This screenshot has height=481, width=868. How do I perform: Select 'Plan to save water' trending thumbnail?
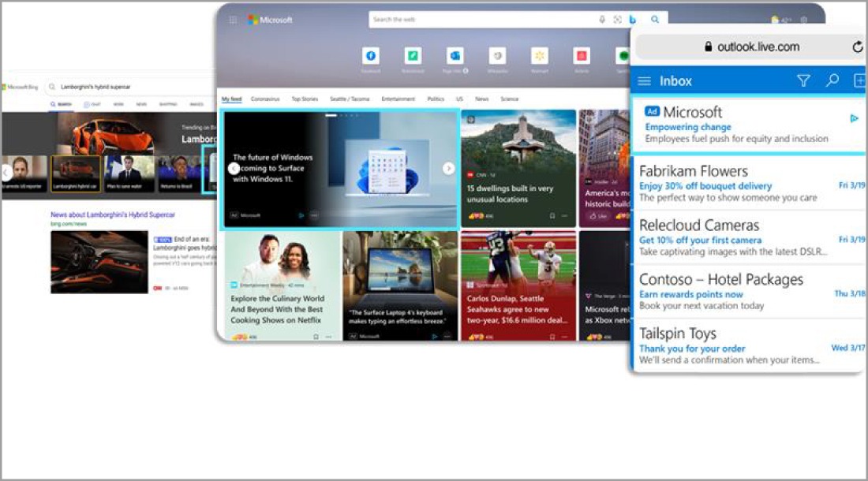click(129, 173)
